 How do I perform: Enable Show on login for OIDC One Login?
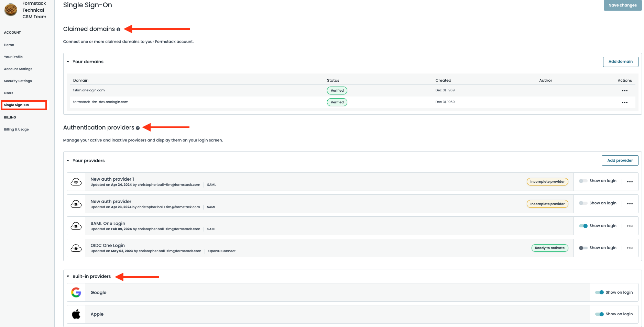coord(583,248)
